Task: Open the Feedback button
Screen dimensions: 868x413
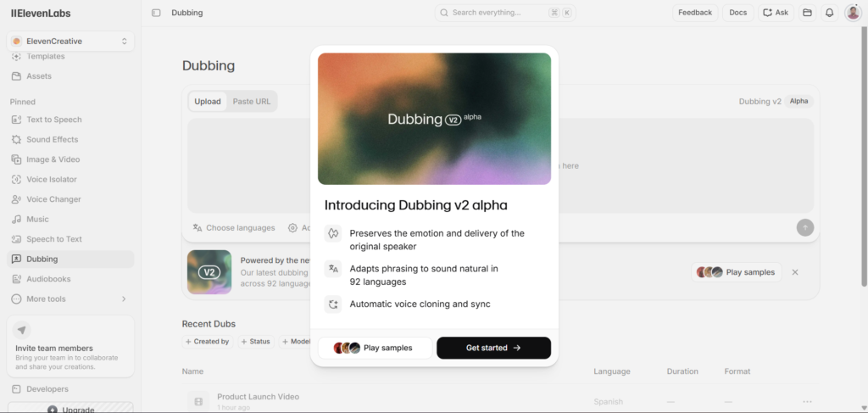Action: click(695, 13)
